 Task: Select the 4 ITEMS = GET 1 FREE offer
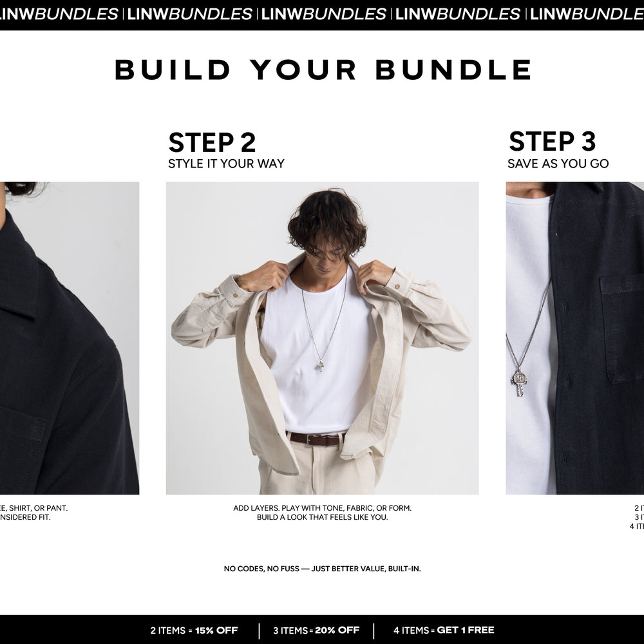pos(444,630)
